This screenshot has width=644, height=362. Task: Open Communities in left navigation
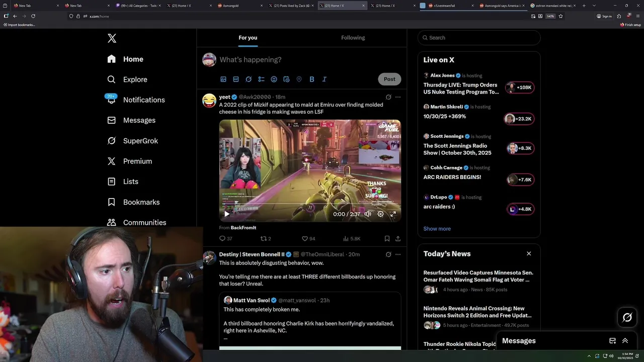point(137,222)
